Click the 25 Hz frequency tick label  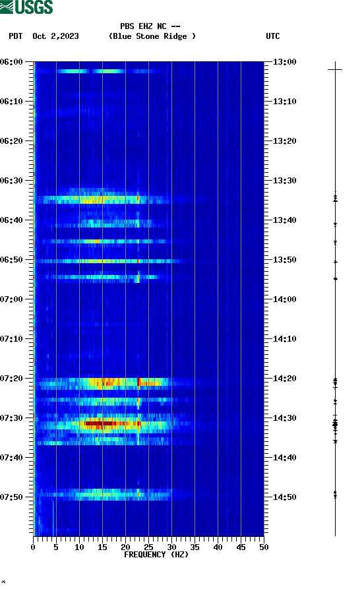tap(148, 547)
